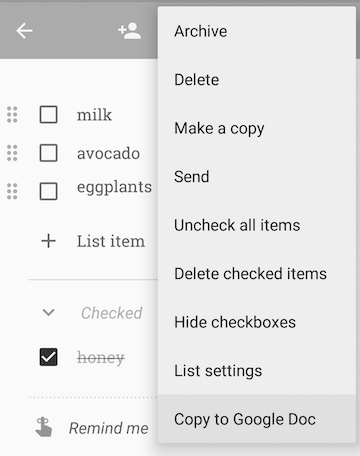The width and height of the screenshot is (360, 456).
Task: Check the milk checkbox
Action: (x=48, y=115)
